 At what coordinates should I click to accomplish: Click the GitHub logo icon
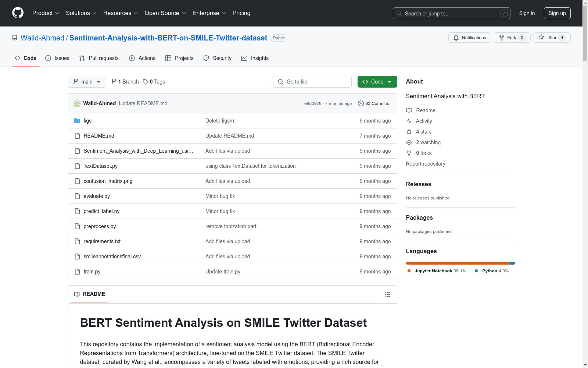tap(18, 13)
